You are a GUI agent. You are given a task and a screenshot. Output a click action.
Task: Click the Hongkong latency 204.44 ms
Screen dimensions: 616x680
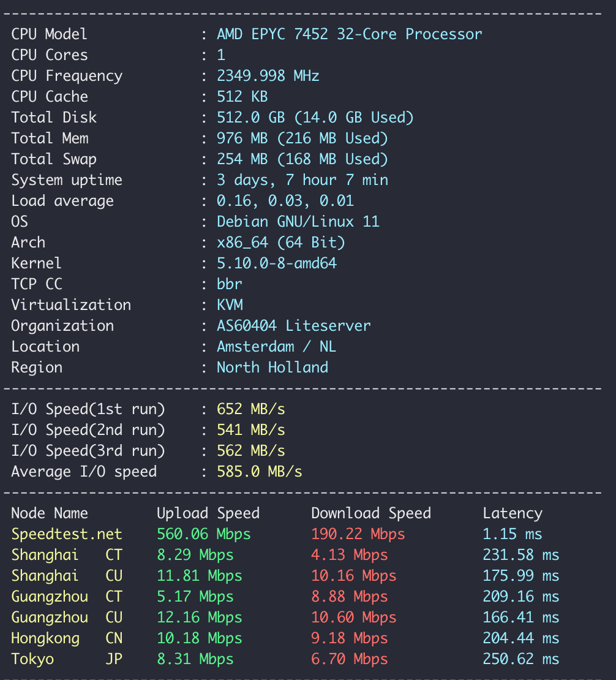click(x=520, y=638)
